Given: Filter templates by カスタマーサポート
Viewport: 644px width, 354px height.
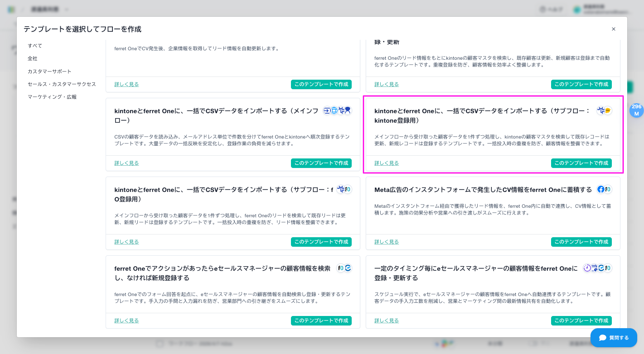Looking at the screenshot, I should [x=49, y=72].
